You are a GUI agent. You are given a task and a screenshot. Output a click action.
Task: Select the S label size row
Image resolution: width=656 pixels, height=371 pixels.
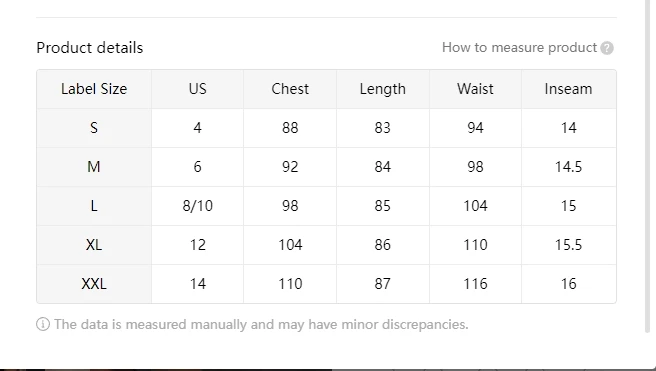(326, 128)
